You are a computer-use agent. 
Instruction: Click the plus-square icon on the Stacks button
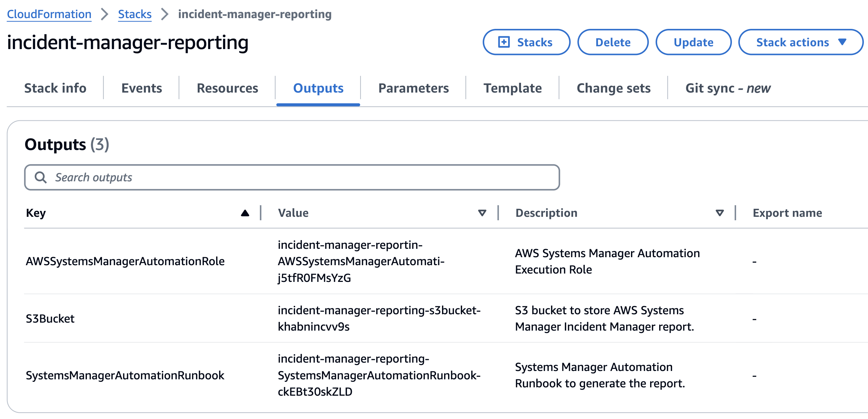tap(504, 42)
